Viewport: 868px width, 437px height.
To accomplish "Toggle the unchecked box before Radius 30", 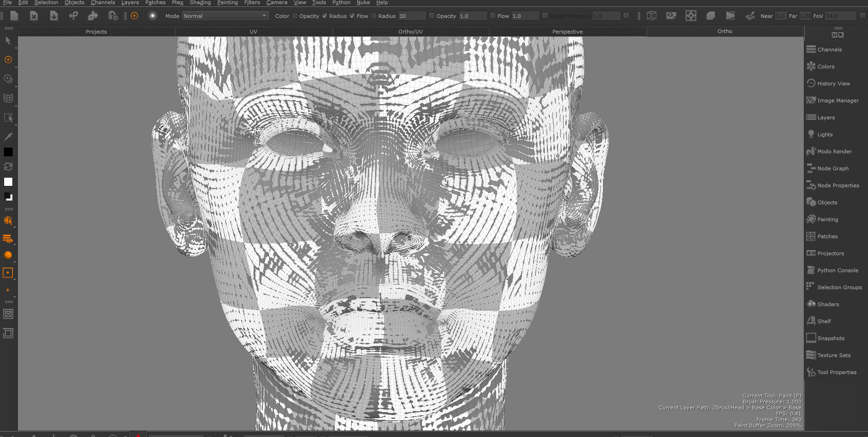I will pyautogui.click(x=374, y=16).
